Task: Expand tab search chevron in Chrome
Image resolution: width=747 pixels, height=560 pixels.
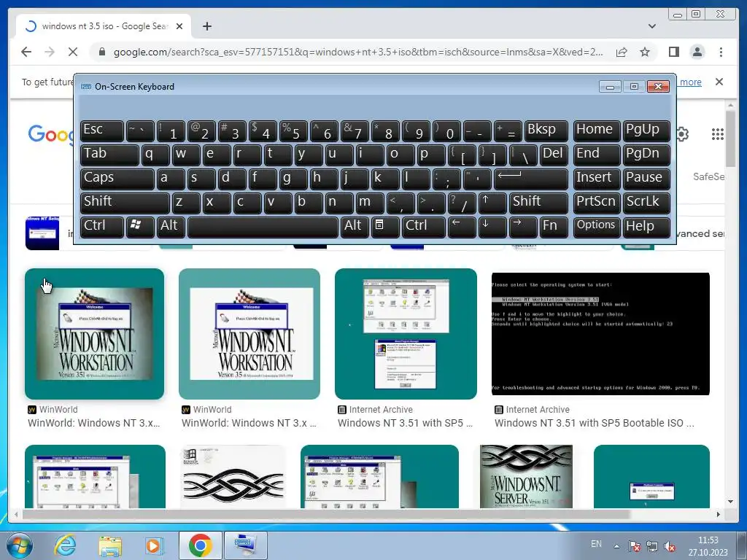Action: (651, 26)
